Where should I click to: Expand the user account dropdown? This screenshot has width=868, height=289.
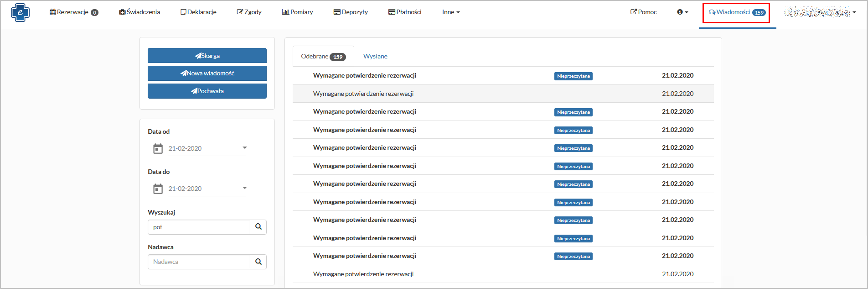coord(820,12)
